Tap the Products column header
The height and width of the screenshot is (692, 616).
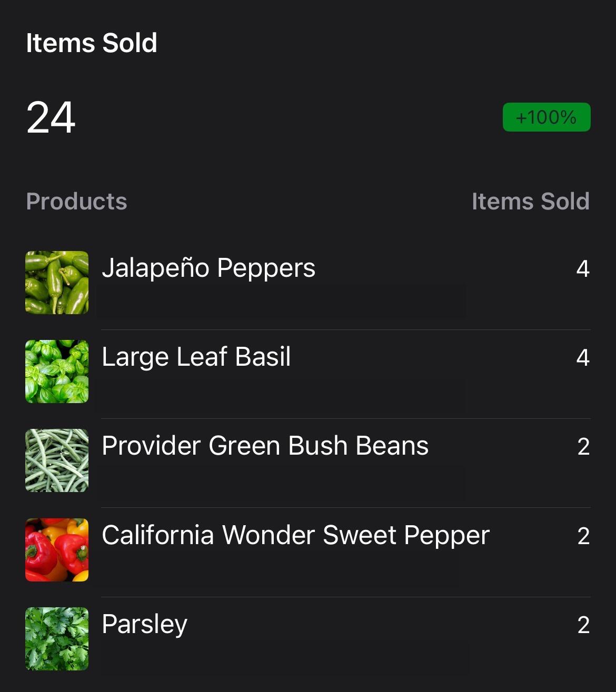point(77,201)
